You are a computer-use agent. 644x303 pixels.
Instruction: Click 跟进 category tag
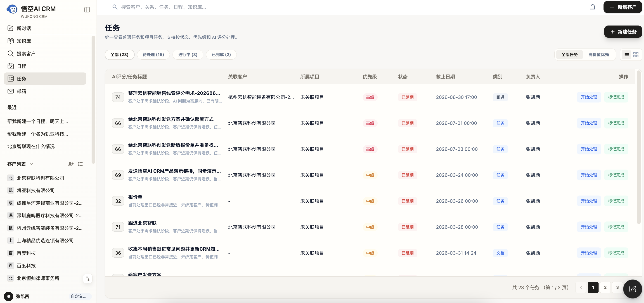500,97
